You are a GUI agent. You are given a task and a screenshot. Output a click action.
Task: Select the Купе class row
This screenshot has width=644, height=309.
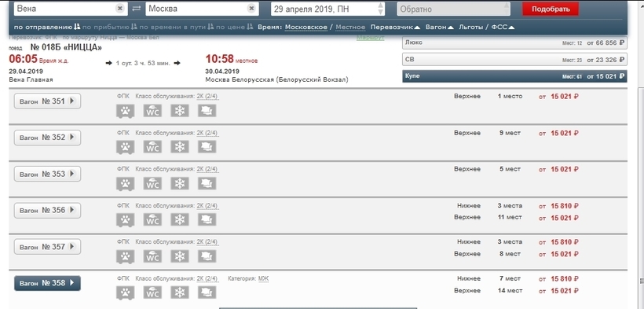(514, 76)
